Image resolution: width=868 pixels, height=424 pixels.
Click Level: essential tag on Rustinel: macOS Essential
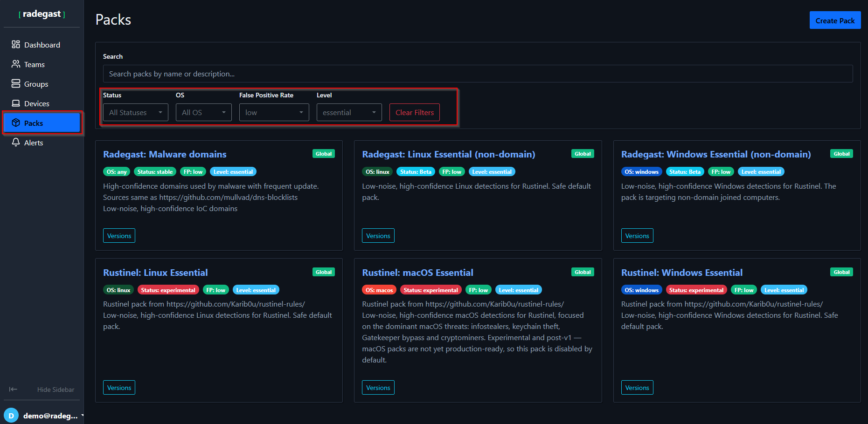(519, 290)
